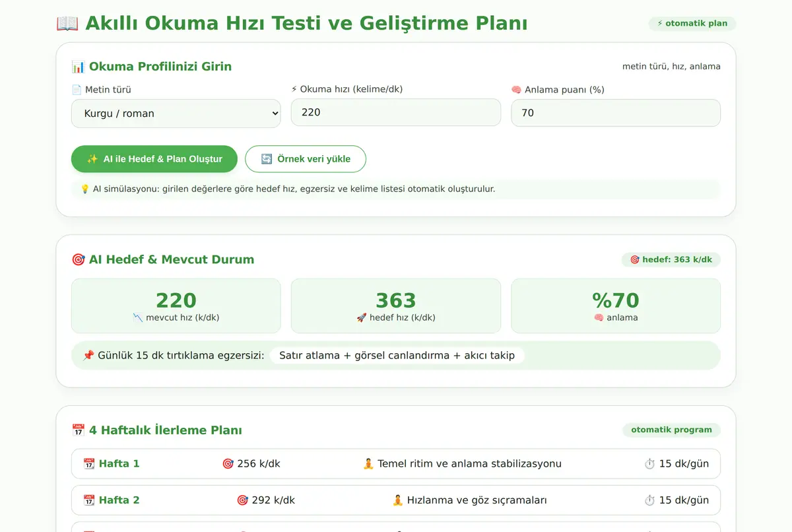Click the Satır atlama + görsel canlandırma exercise chip

point(397,356)
